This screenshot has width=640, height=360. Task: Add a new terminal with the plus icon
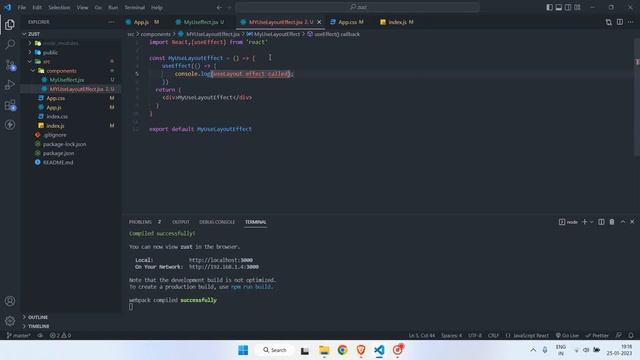[584, 222]
